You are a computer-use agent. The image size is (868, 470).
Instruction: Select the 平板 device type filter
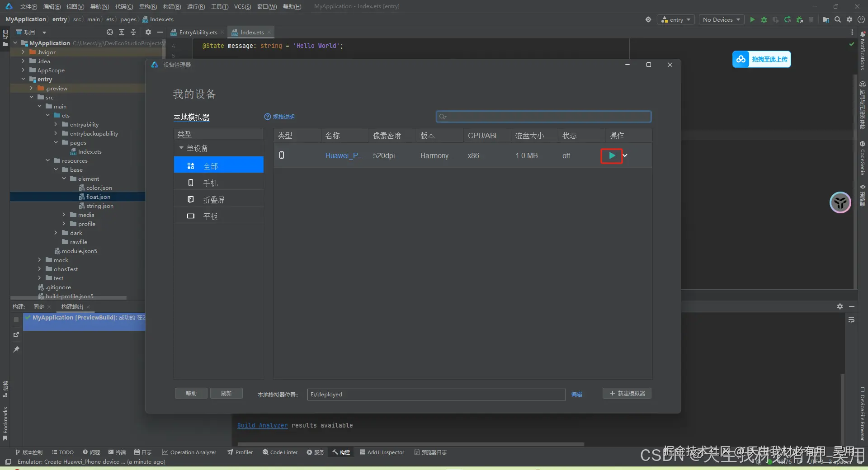[x=219, y=216]
